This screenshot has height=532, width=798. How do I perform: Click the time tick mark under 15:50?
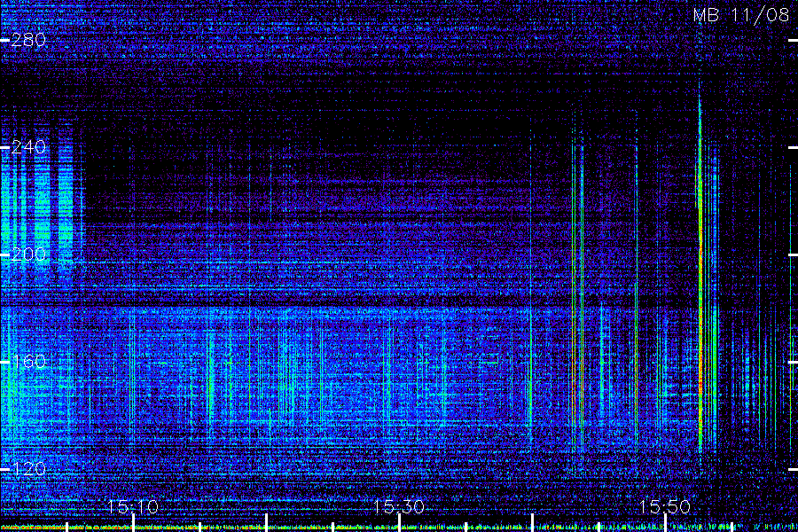tap(665, 523)
